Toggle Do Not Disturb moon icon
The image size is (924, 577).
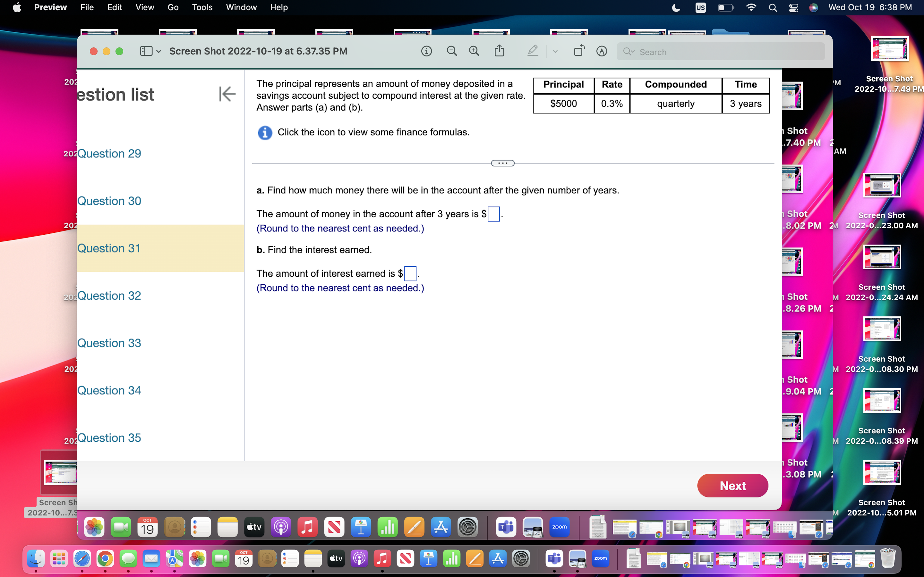pos(676,8)
